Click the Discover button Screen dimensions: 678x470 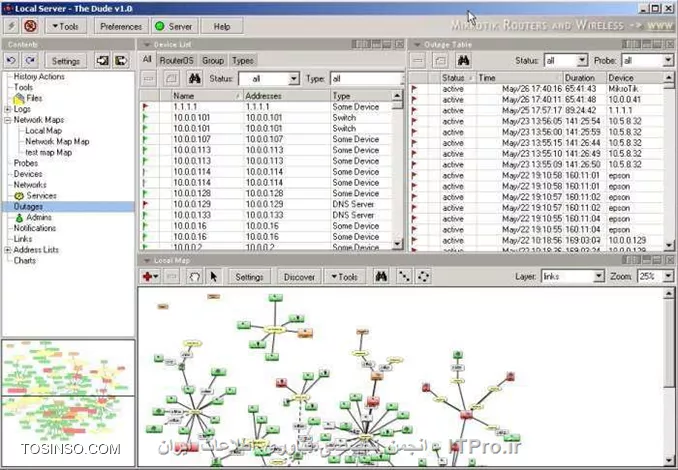click(x=299, y=277)
